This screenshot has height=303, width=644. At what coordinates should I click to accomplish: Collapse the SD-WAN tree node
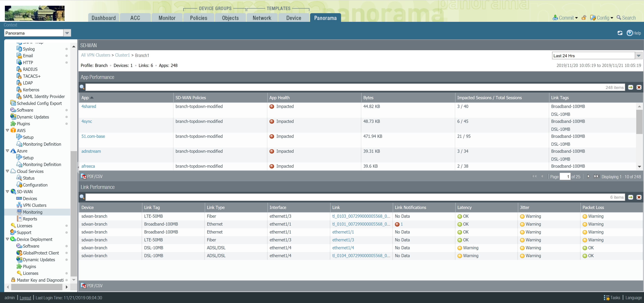[8, 192]
